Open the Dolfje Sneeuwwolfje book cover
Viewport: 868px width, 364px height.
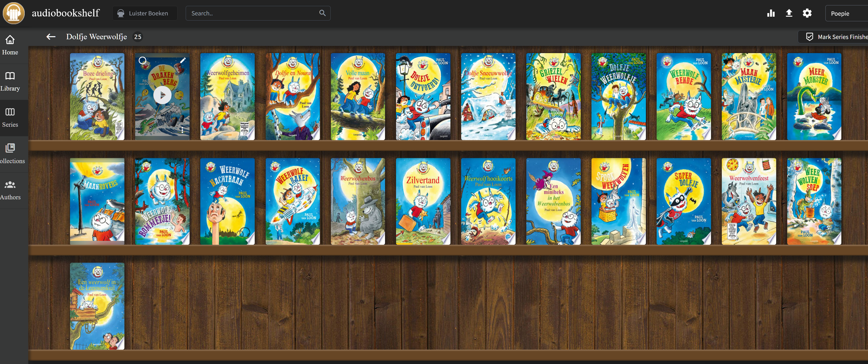(x=488, y=96)
